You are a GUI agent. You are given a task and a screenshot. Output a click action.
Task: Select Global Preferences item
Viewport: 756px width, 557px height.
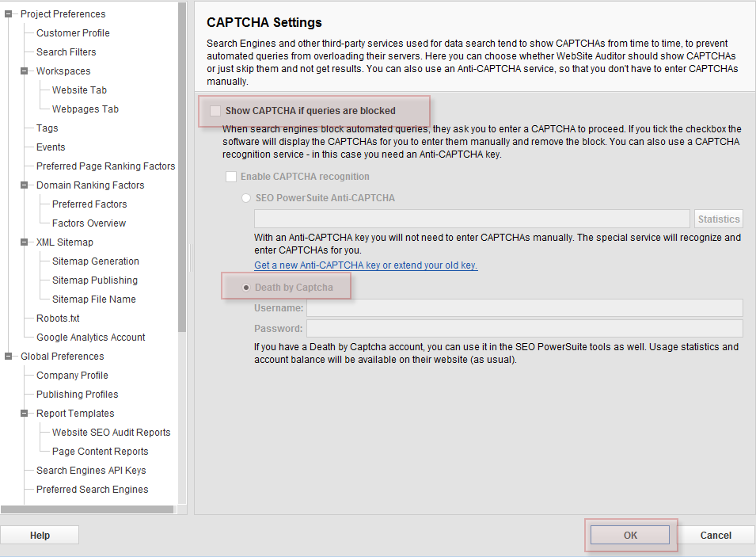point(63,357)
